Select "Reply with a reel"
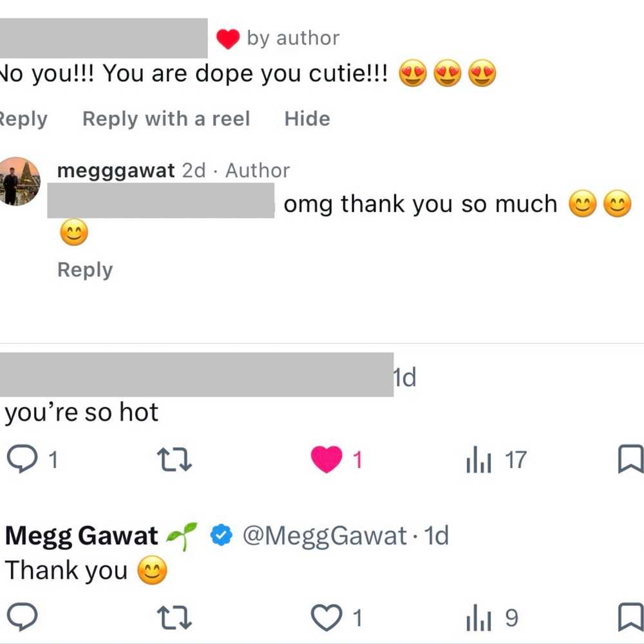 click(x=166, y=119)
